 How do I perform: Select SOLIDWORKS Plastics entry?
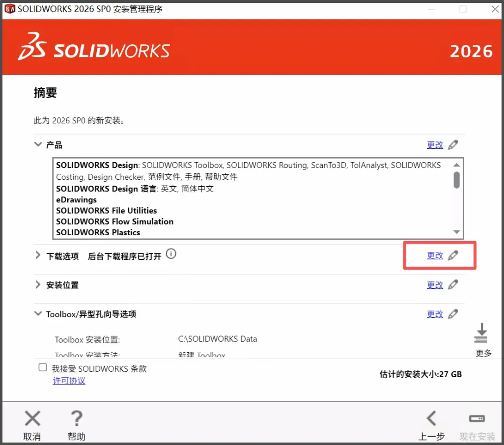coord(98,233)
